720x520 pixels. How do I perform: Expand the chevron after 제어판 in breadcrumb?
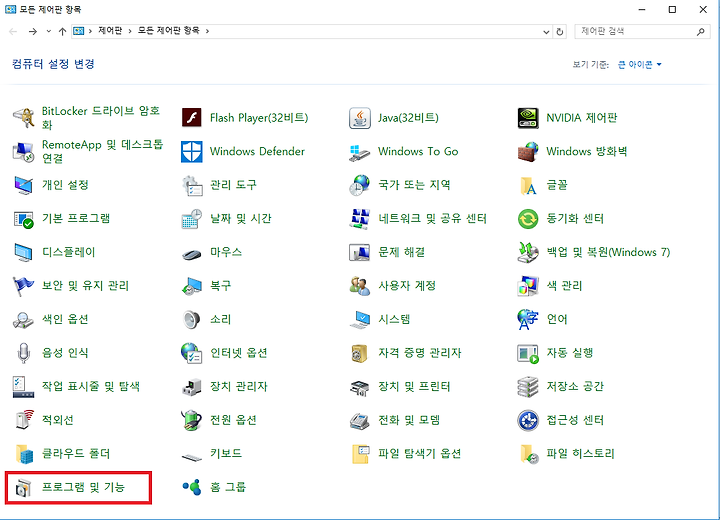[130, 31]
